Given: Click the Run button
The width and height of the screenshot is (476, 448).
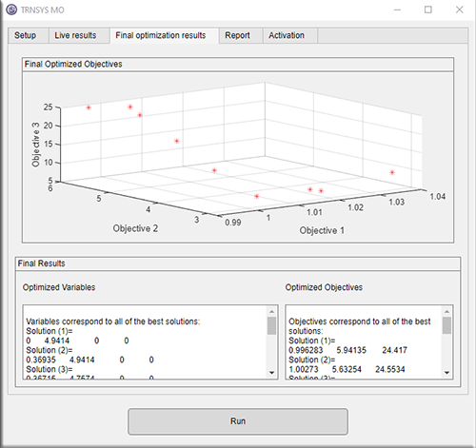Looking at the screenshot, I should point(238,421).
